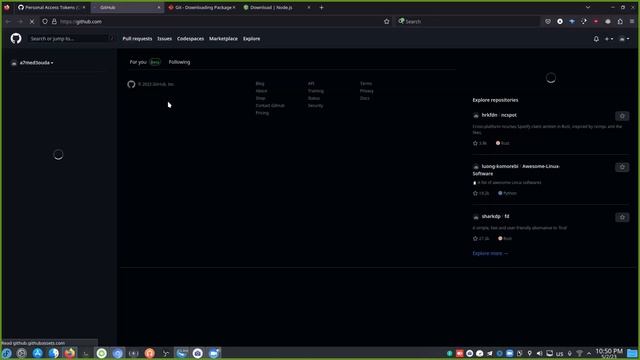The height and width of the screenshot is (360, 640).
Task: Focus the browser Search box
Action: [467, 22]
